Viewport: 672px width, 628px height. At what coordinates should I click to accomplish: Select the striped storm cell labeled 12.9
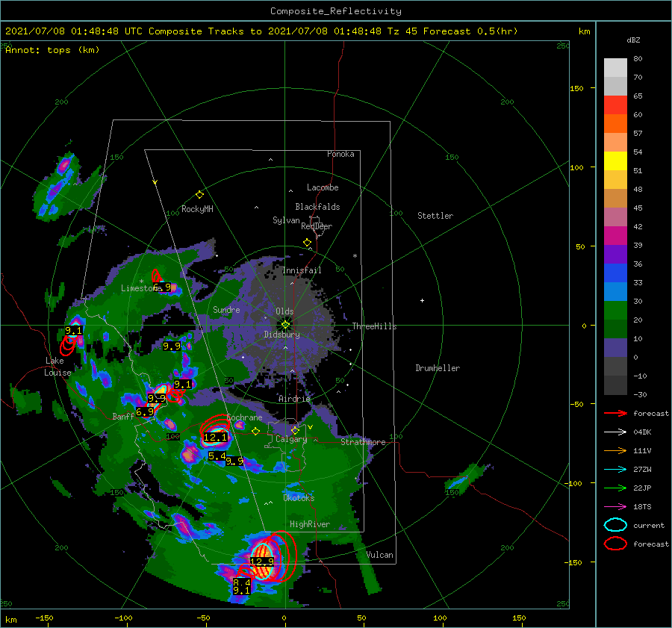pos(263,561)
